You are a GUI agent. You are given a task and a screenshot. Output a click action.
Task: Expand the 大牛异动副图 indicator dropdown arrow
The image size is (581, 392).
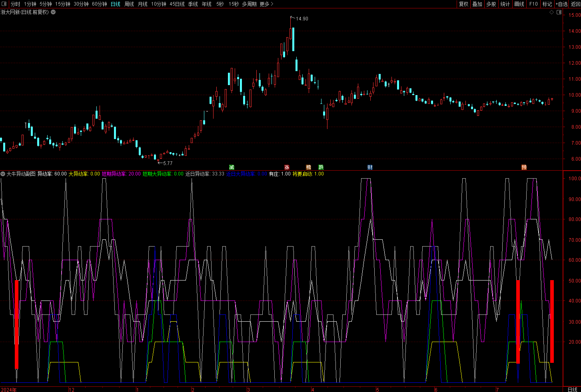click(3, 174)
